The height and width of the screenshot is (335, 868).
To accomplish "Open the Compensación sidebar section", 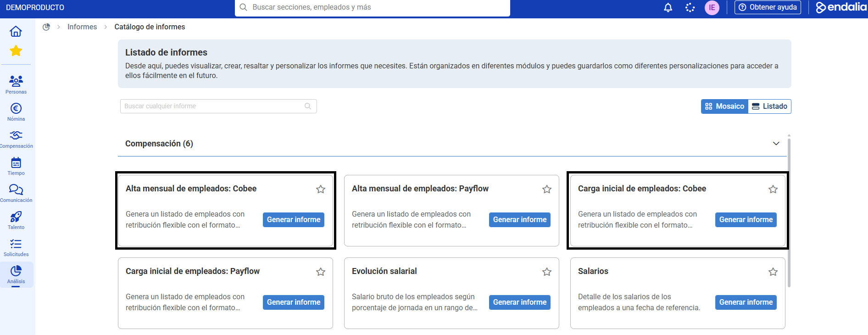I will 16,139.
